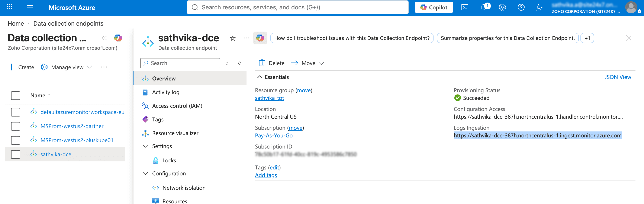Open the Manage view dropdown
Image resolution: width=644 pixels, height=204 pixels.
click(x=67, y=67)
